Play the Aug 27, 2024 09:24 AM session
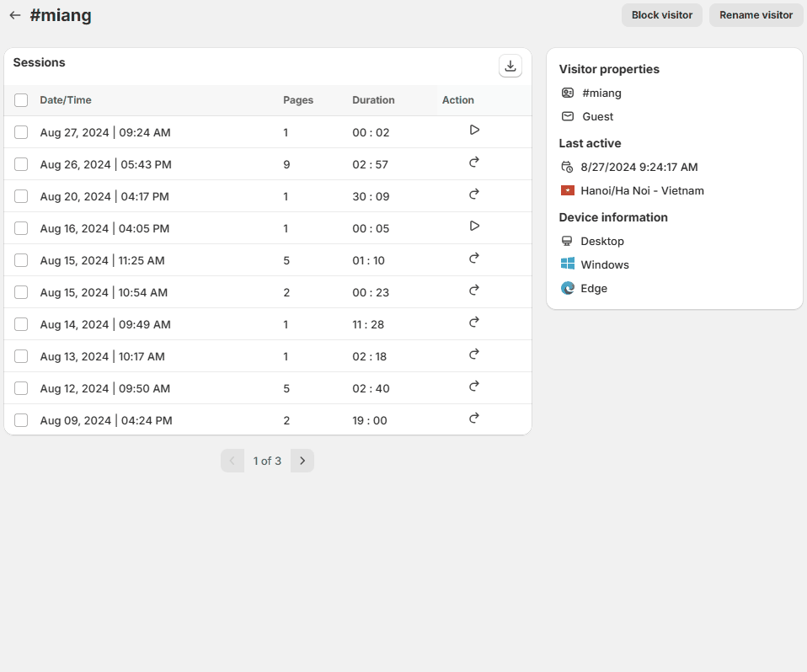This screenshot has width=807, height=672. pyautogui.click(x=474, y=130)
